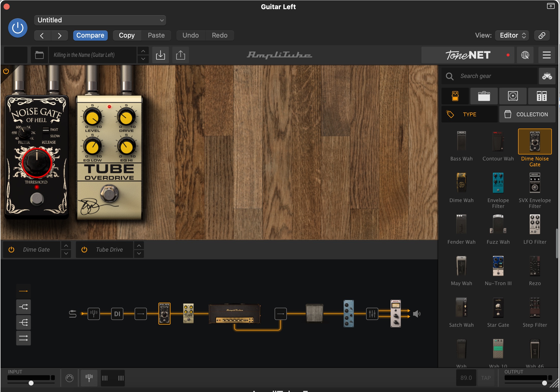560x392 pixels.
Task: Open the View Editor dropdown
Action: click(512, 35)
